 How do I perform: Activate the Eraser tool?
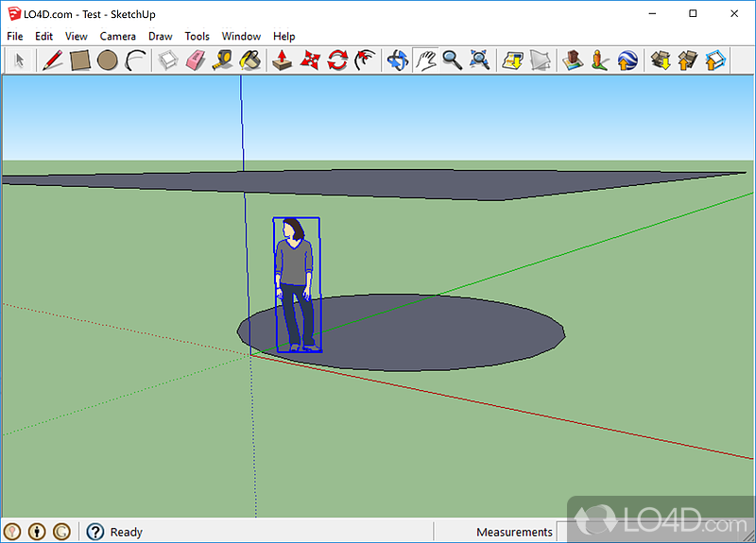(196, 60)
